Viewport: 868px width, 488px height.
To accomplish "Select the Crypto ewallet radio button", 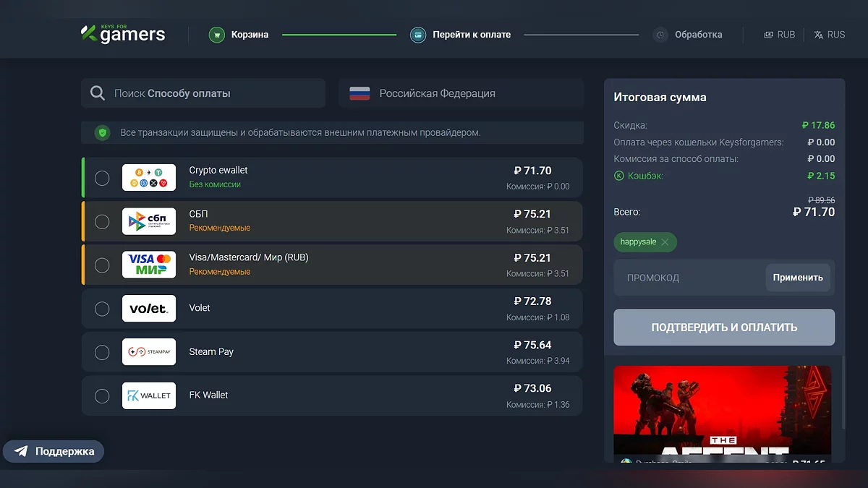I will (102, 178).
